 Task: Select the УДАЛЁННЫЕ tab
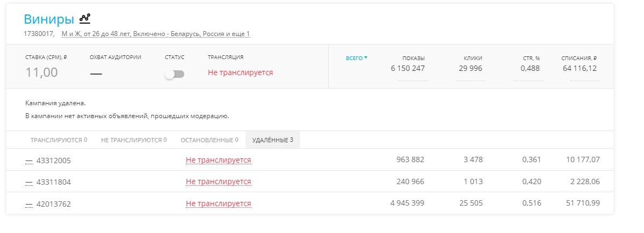click(273, 140)
